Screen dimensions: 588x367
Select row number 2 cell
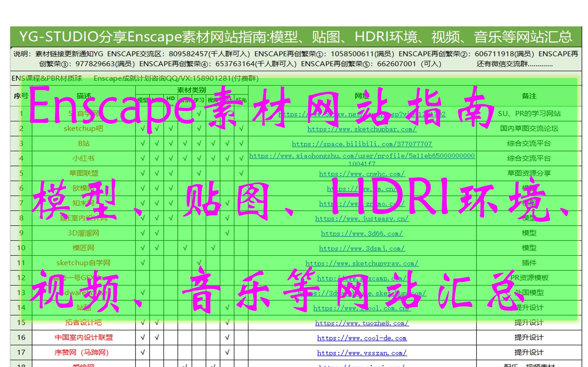[x=21, y=129]
